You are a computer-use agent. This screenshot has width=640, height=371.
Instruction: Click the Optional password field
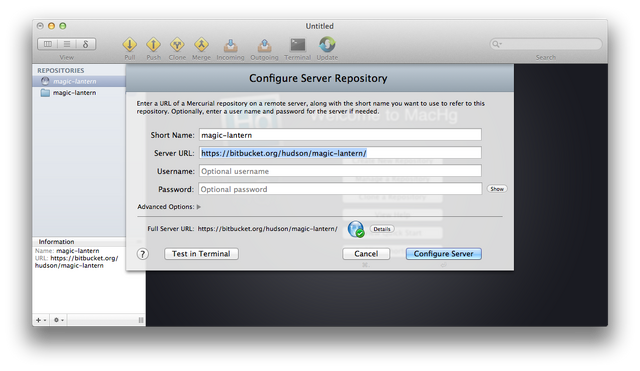340,189
